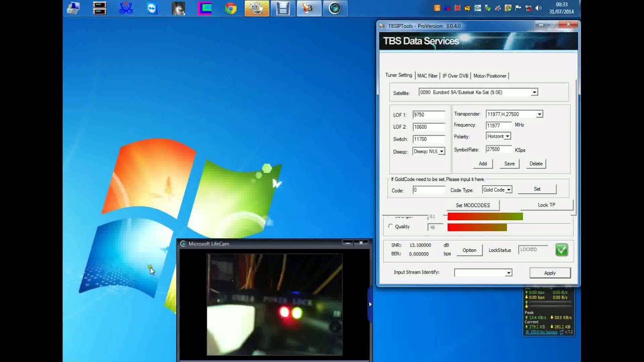Switch to the Tuner Setting tab

(x=398, y=75)
